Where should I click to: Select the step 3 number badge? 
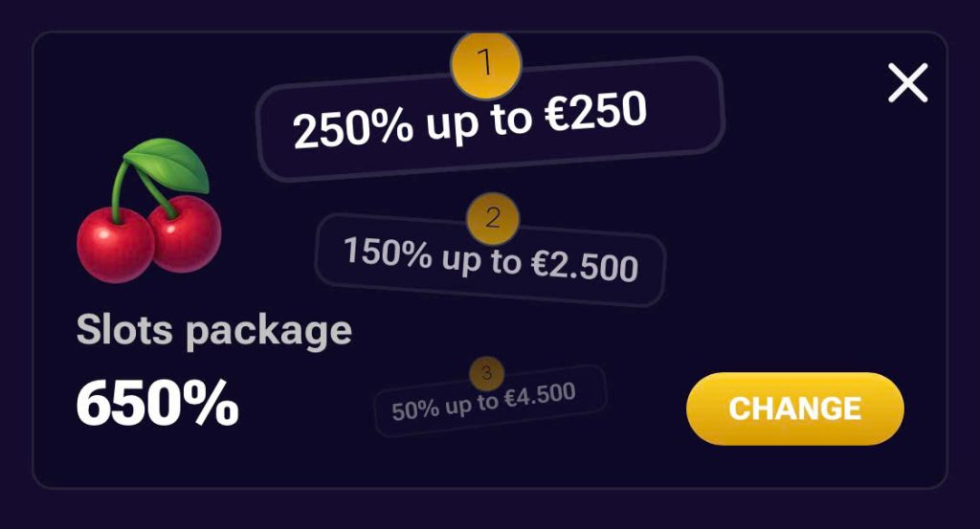click(487, 372)
